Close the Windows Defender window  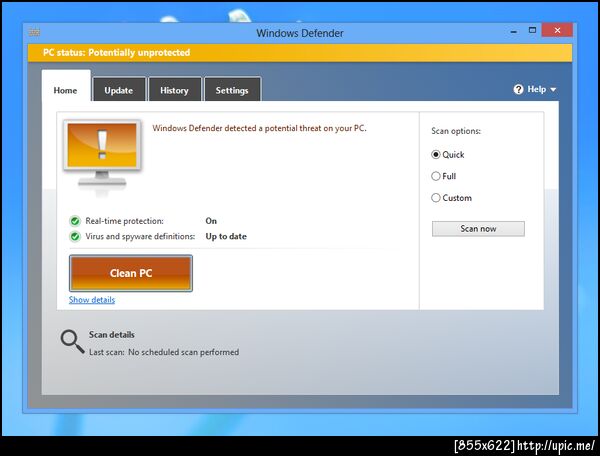pyautogui.click(x=557, y=30)
